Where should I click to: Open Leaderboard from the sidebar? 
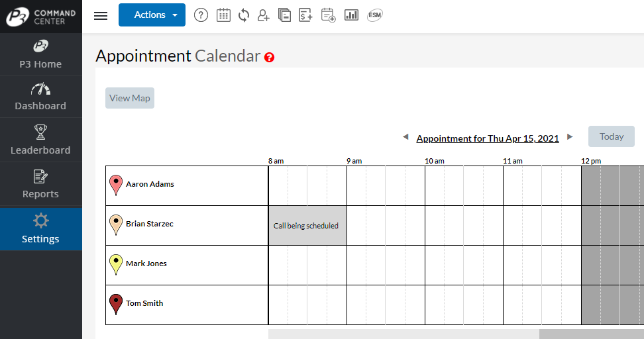[x=40, y=140]
